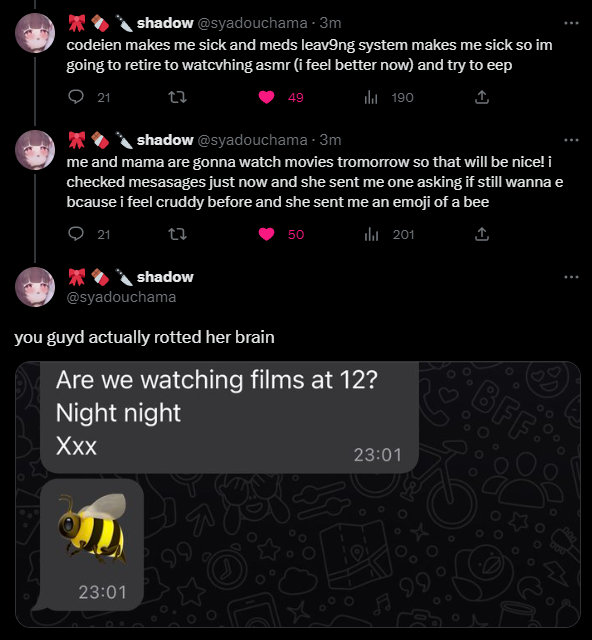Open shadow's avatar on second tweet

coord(35,150)
